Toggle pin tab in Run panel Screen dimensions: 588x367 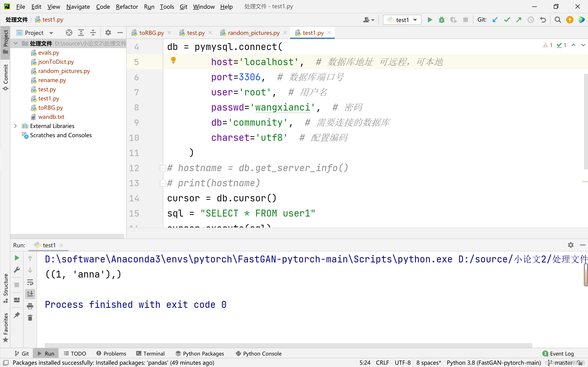pos(17,315)
